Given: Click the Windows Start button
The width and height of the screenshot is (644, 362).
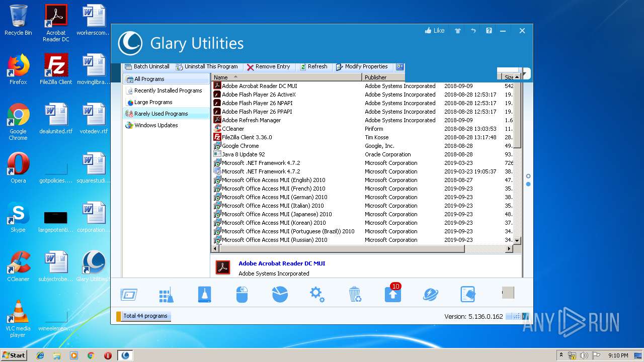Looking at the screenshot, I should [x=14, y=355].
